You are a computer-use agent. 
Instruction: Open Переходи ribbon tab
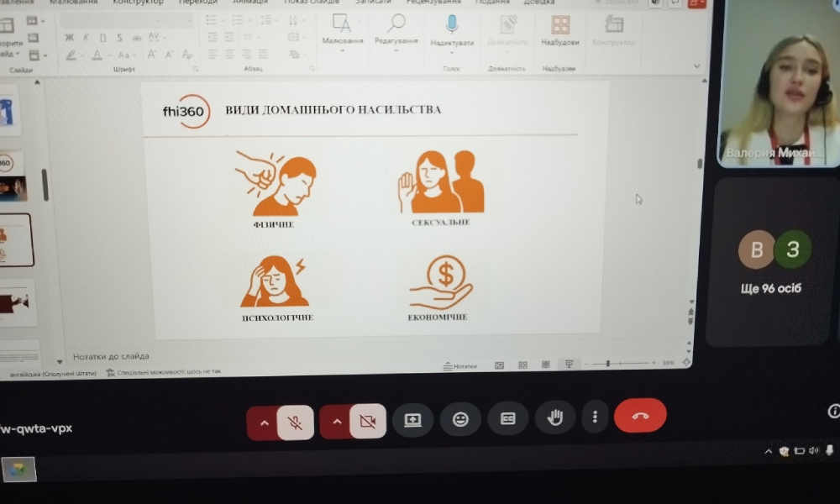[197, 3]
